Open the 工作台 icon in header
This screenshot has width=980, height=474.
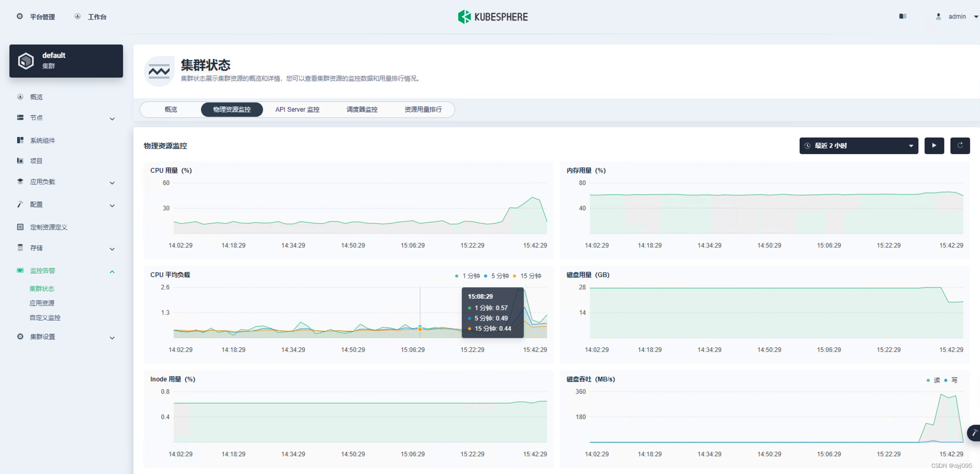click(x=77, y=17)
